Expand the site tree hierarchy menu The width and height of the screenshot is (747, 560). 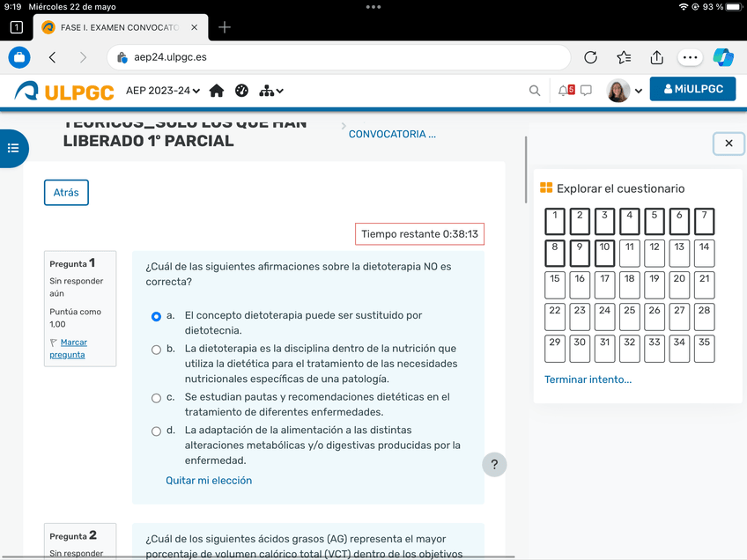(270, 91)
